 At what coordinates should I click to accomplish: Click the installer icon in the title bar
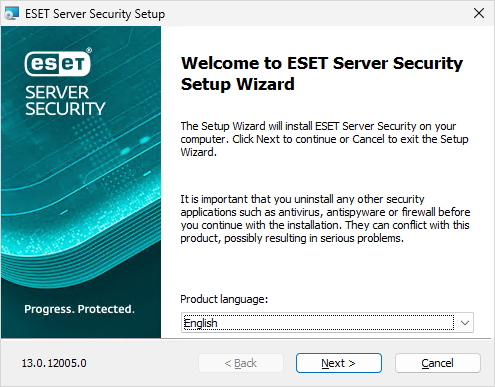tap(12, 14)
